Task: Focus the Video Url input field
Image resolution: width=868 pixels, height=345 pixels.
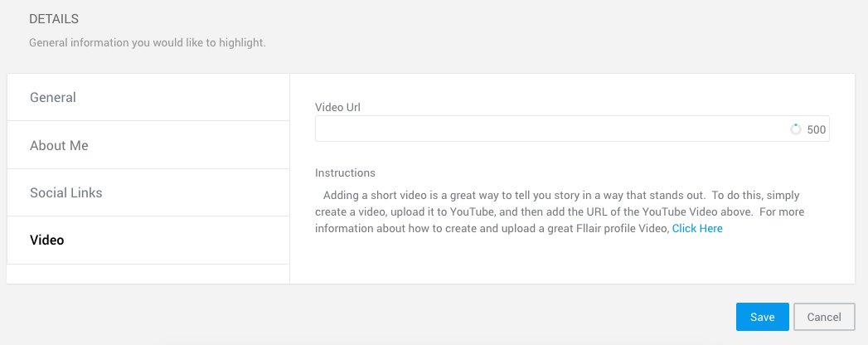Action: tap(547, 129)
